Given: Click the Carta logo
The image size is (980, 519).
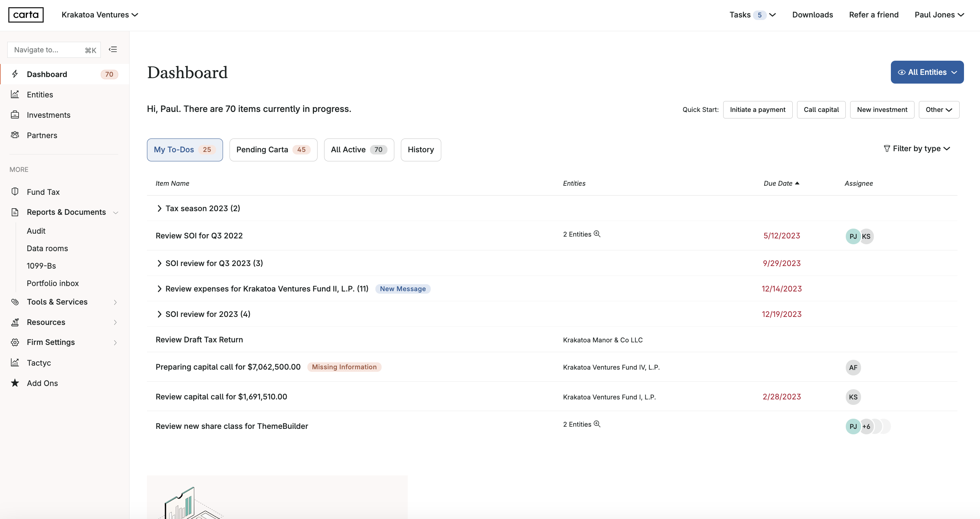Looking at the screenshot, I should (26, 15).
